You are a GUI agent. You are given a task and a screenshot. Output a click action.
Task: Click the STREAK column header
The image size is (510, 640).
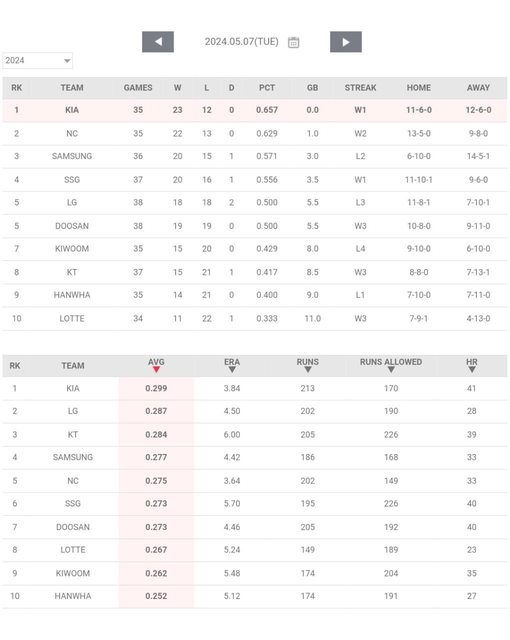click(360, 88)
